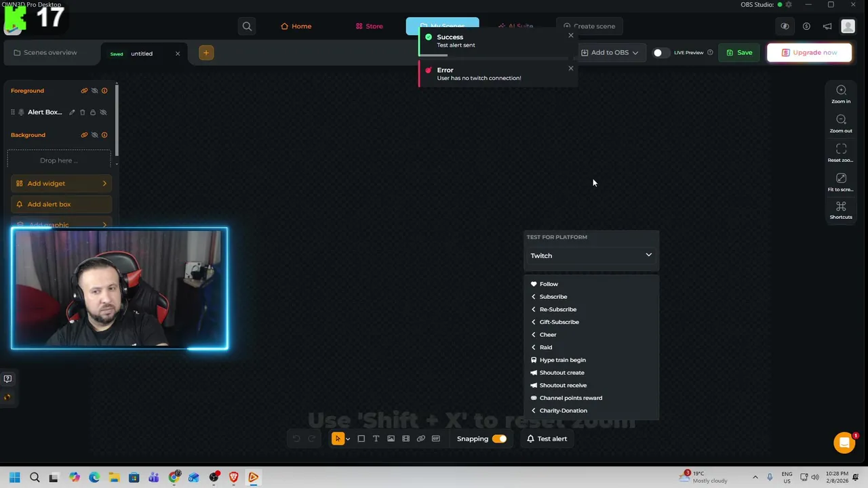Open the announcements megaphone icon
Image resolution: width=868 pixels, height=488 pixels.
click(827, 26)
